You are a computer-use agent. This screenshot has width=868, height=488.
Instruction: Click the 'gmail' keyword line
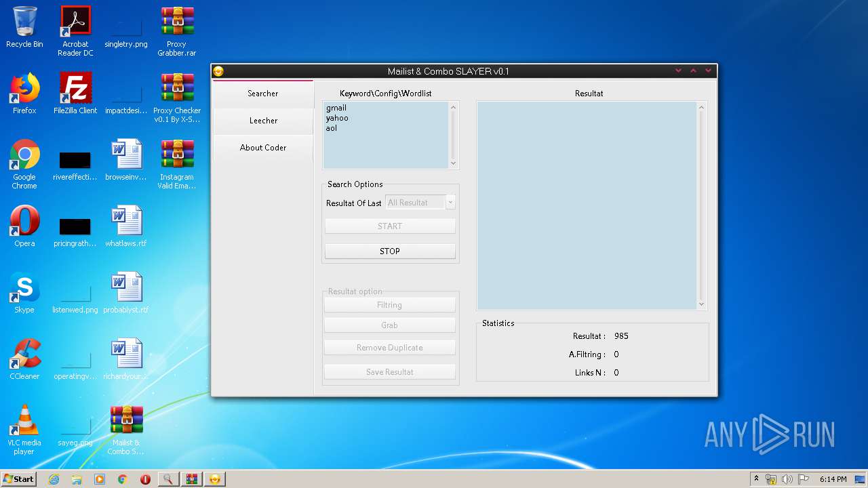pos(336,108)
